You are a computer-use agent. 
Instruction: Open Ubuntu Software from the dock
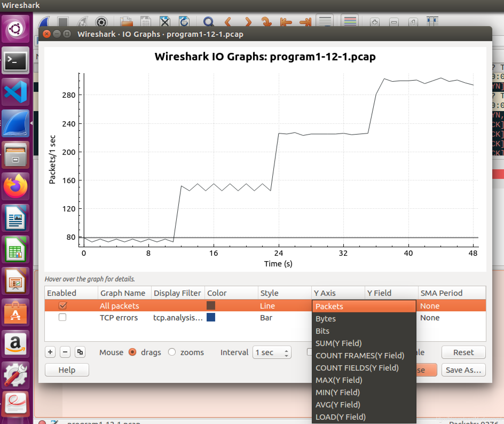[x=15, y=312]
